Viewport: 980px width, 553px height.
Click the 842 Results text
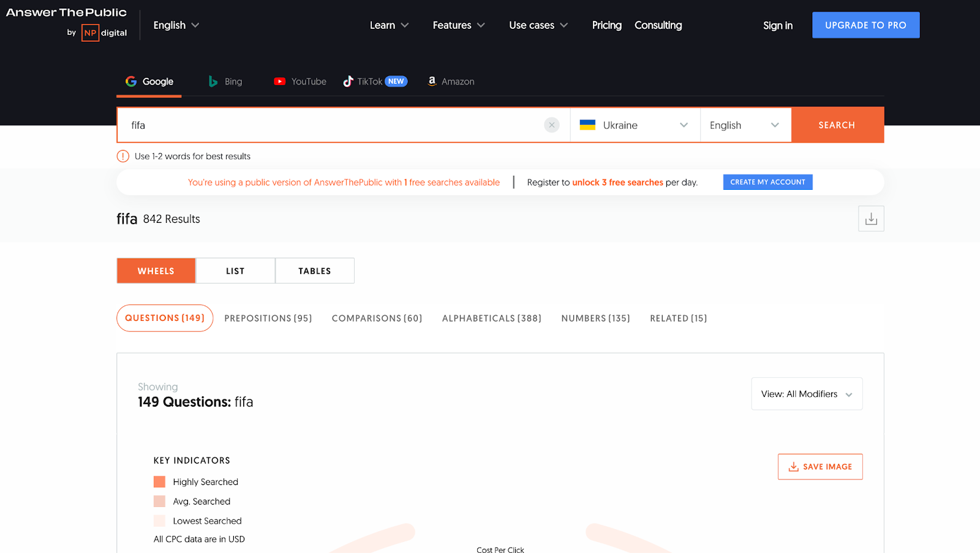(171, 219)
